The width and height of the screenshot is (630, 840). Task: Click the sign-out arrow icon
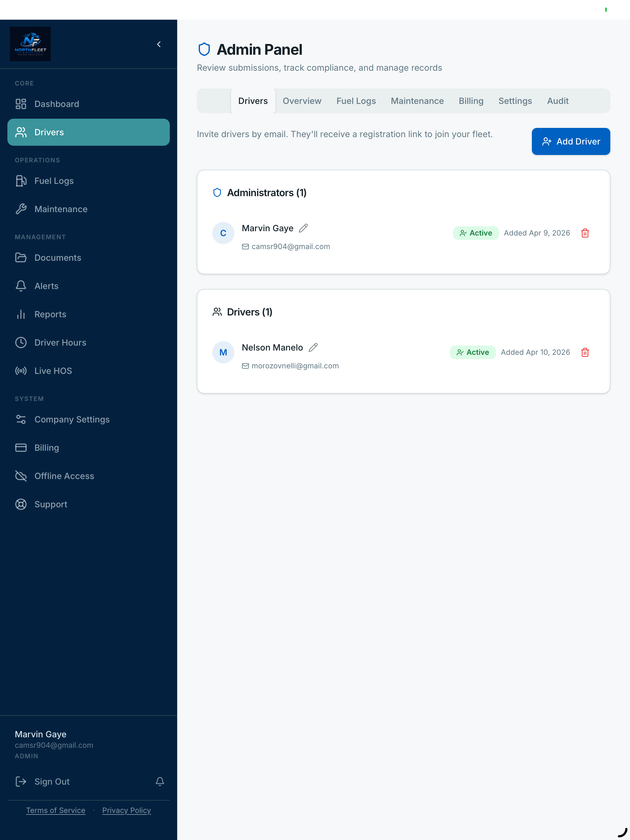coord(21,782)
